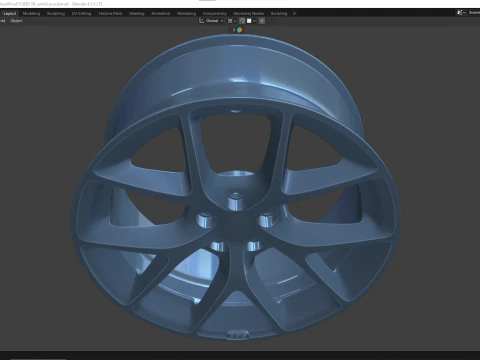Open the pivot point dropdown
This screenshot has height=360, width=480.
pos(232,21)
